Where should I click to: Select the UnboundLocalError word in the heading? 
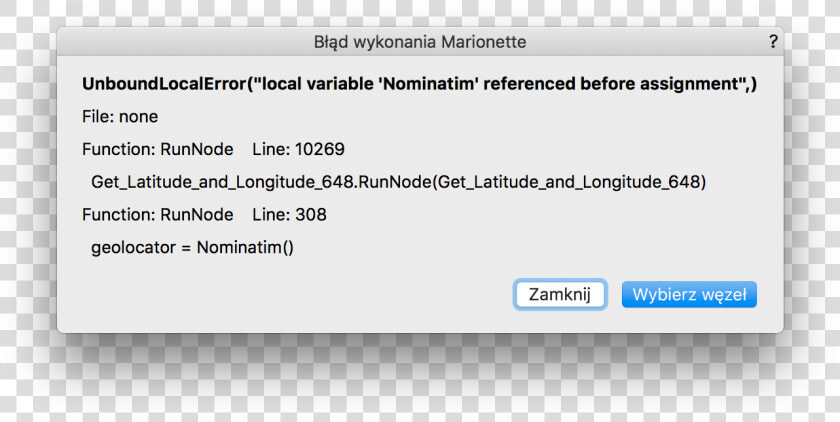point(164,84)
